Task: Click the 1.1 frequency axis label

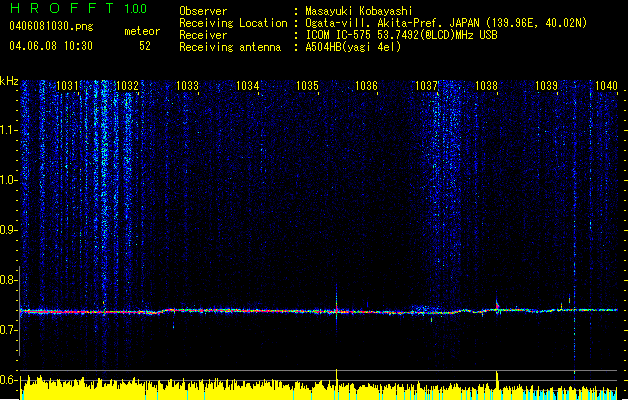Action: [x=8, y=130]
